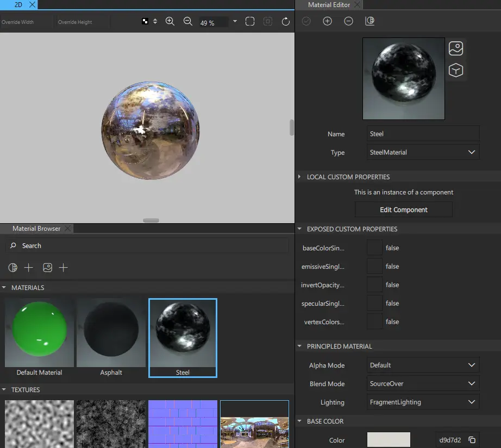Switch material preview to environment image mode

click(x=455, y=48)
